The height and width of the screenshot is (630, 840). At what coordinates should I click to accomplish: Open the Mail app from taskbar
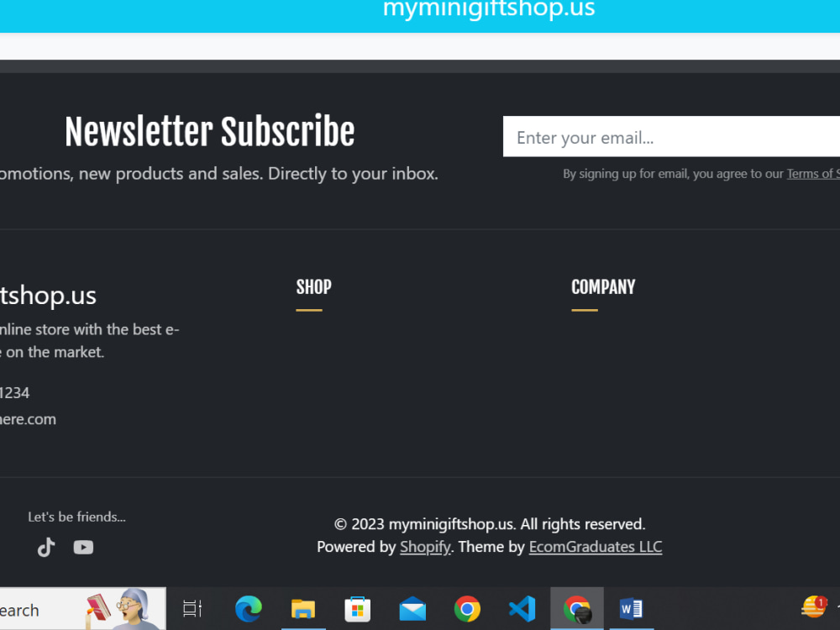[x=412, y=609]
